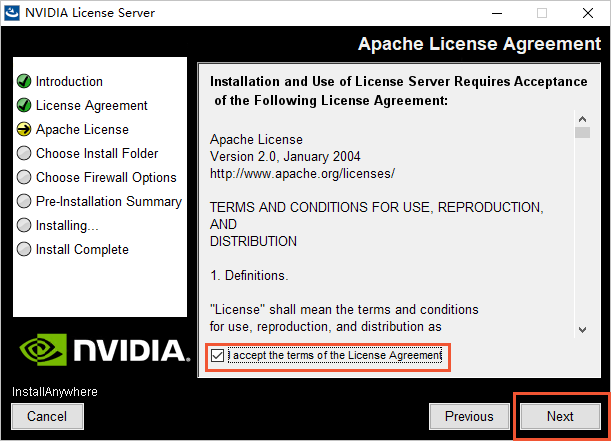Click the license text scrollbar thumb
The width and height of the screenshot is (611, 441).
(582, 132)
